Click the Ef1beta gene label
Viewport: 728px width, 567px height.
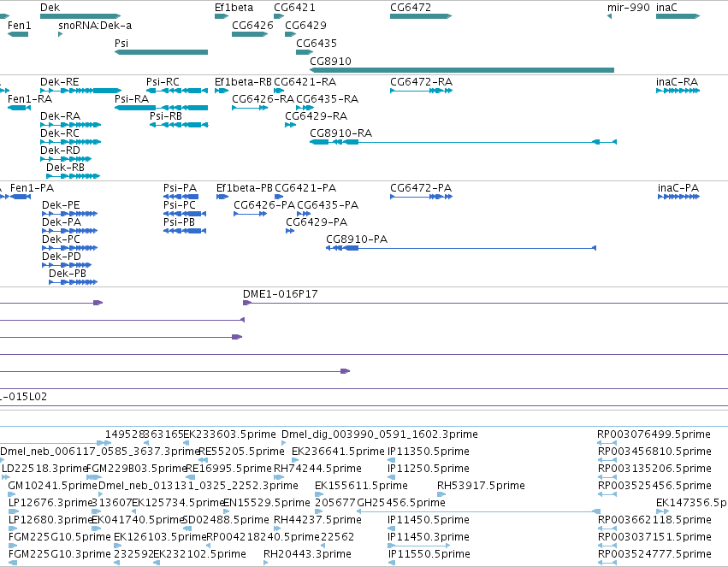pyautogui.click(x=234, y=8)
